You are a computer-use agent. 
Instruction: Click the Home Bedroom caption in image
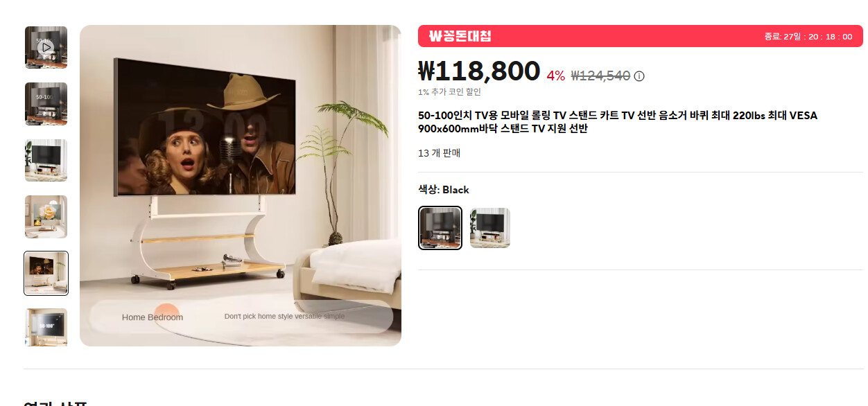153,317
